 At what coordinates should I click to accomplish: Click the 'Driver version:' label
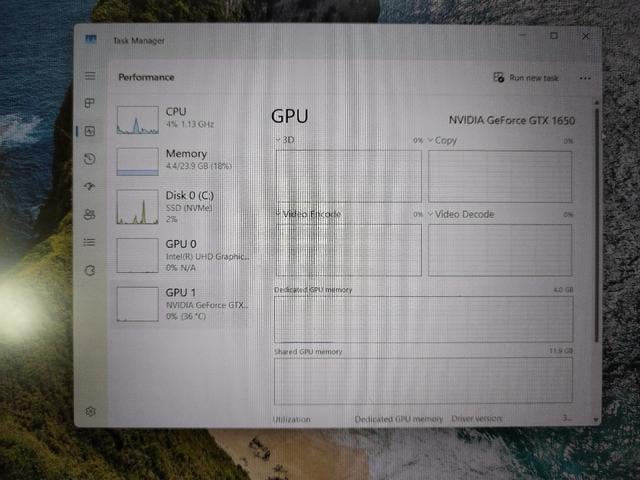477,418
